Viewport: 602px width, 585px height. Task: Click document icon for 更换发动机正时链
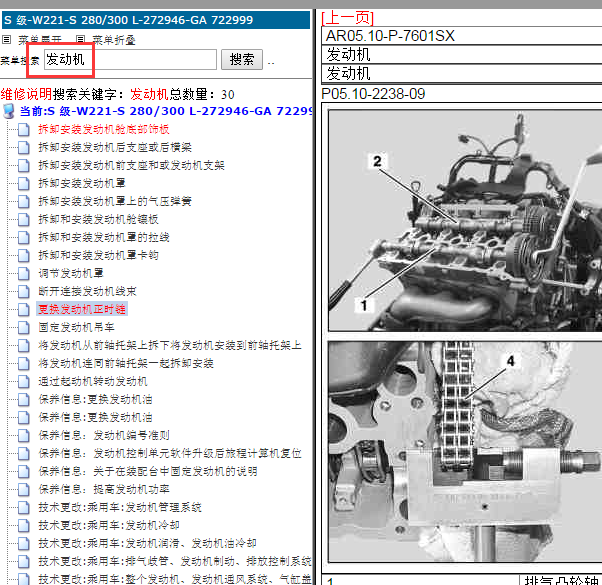point(23,310)
